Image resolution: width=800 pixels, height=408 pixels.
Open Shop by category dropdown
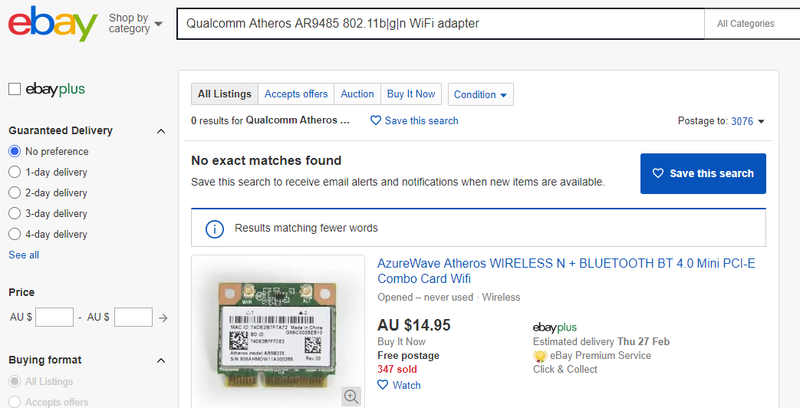[x=134, y=23]
